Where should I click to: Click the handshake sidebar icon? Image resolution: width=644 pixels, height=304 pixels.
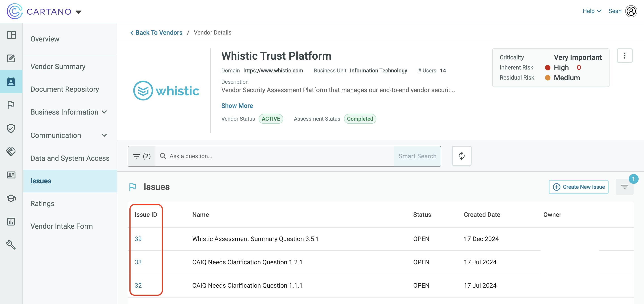click(11, 151)
